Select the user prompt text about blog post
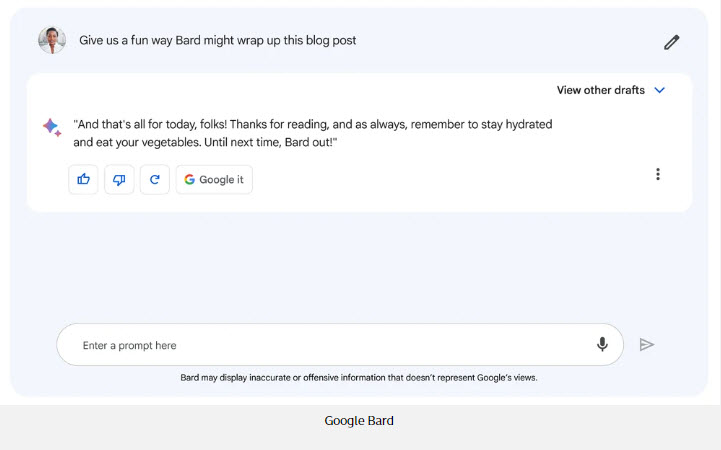 (217, 40)
